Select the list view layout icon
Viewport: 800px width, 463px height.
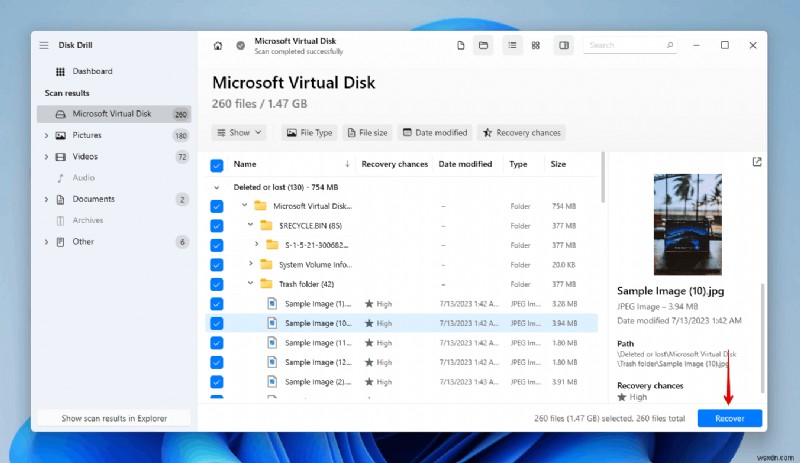(512, 45)
